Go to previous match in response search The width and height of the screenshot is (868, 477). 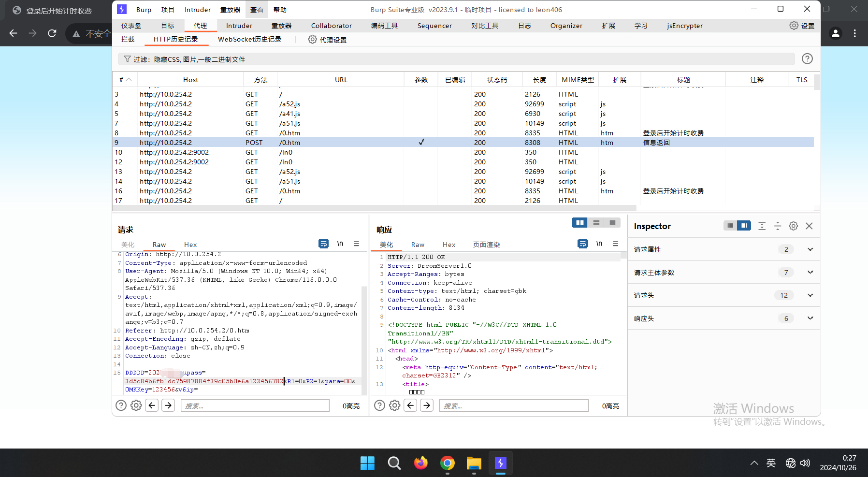[410, 405]
